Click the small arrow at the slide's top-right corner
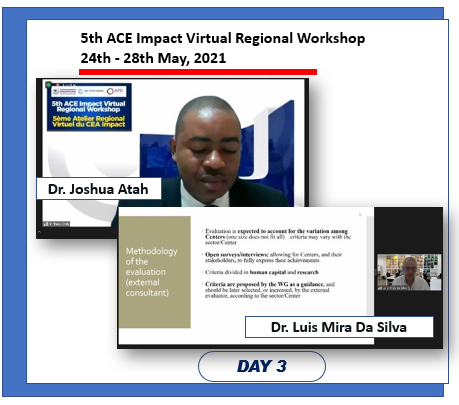This screenshot has height=405, width=459. click(360, 214)
